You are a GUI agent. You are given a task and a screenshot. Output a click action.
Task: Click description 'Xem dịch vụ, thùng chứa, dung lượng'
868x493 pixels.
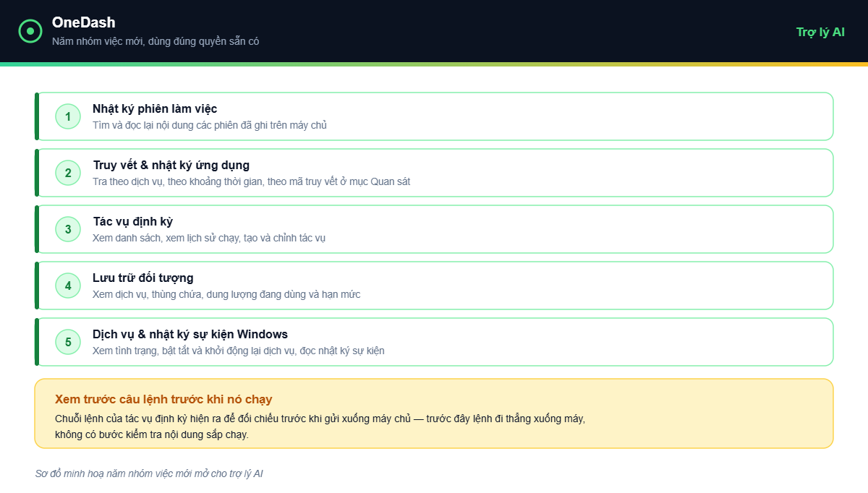(x=226, y=294)
